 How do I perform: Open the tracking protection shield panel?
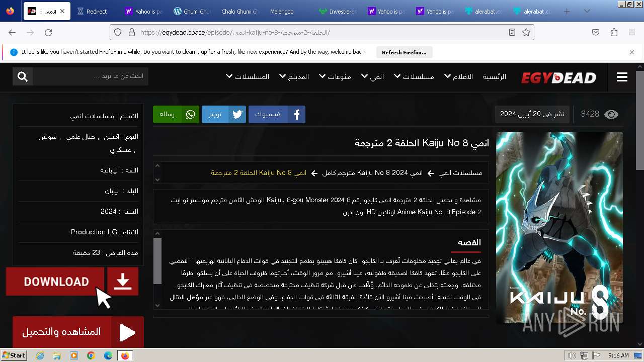tap(118, 32)
